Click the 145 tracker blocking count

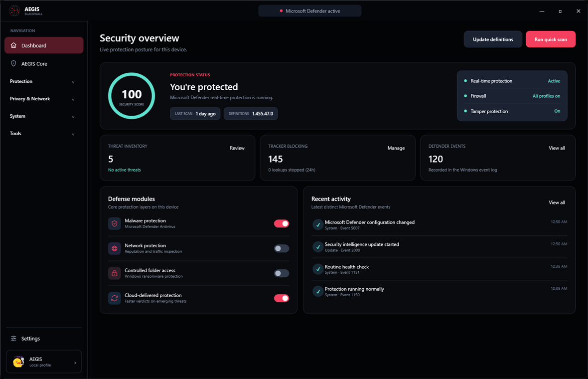pyautogui.click(x=275, y=159)
